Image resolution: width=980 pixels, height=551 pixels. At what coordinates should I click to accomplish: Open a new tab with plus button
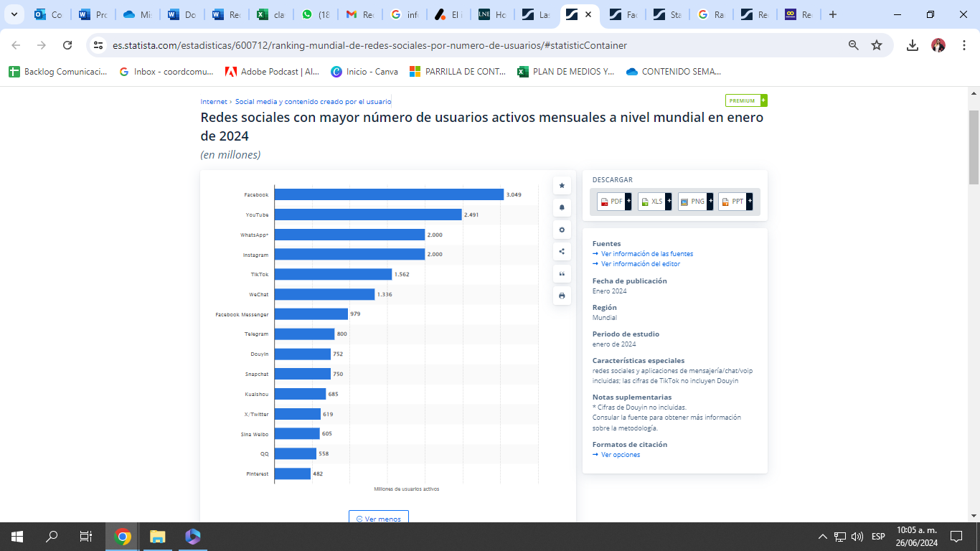(x=833, y=14)
